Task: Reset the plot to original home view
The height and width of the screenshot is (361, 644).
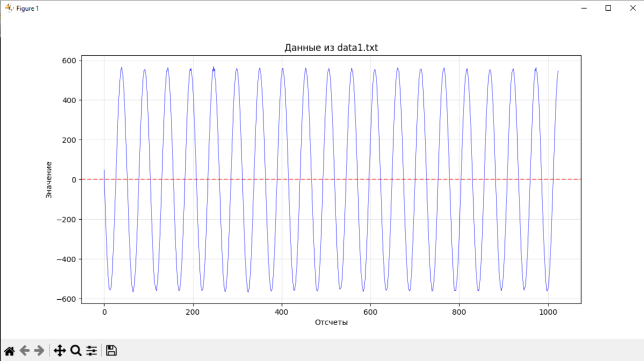Action: point(10,350)
